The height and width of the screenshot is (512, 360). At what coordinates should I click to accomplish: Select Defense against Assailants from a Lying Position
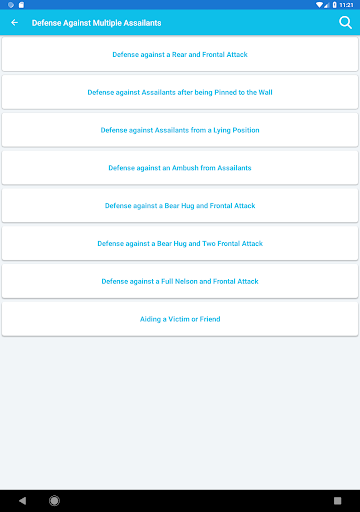[180, 130]
